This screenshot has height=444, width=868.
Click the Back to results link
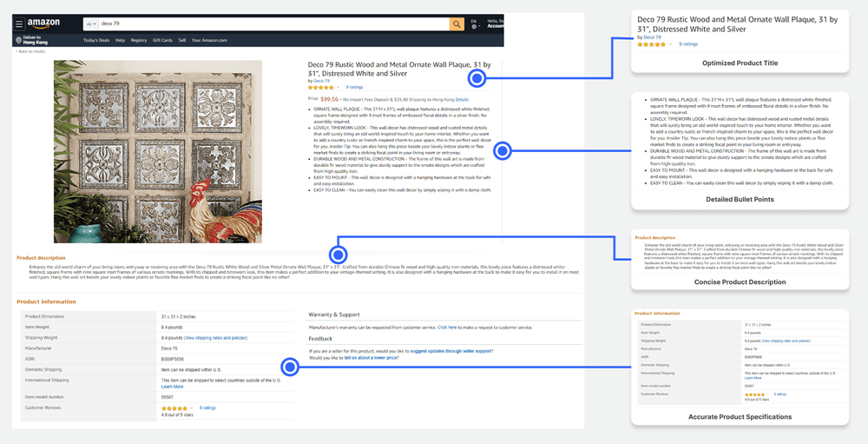pos(31,51)
